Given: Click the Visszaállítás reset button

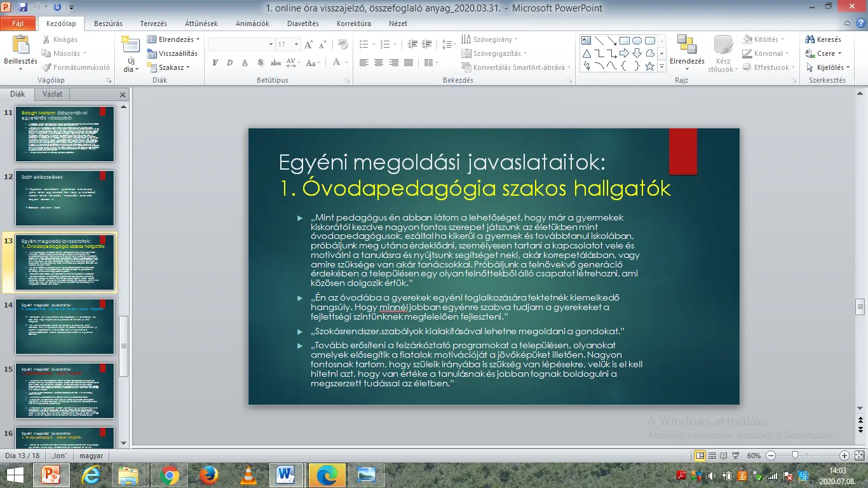Looking at the screenshot, I should [x=173, y=53].
